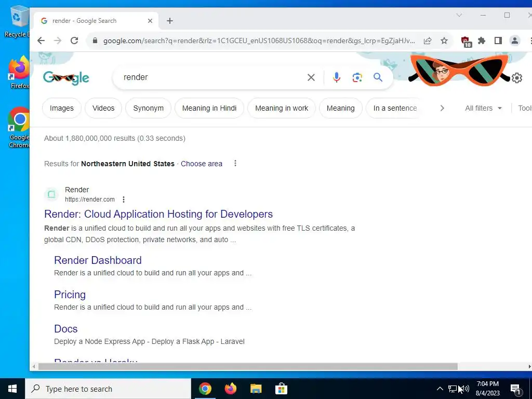Submit search with the magnifier icon

(x=378, y=77)
